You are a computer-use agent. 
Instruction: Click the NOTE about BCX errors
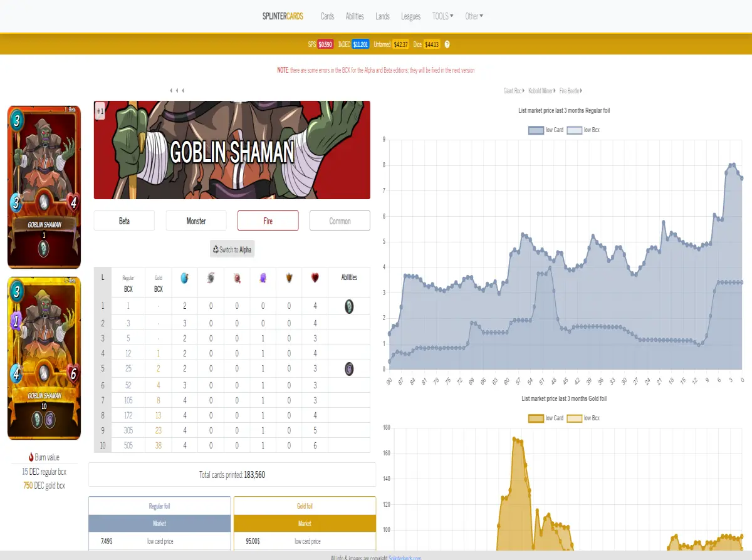(x=376, y=70)
